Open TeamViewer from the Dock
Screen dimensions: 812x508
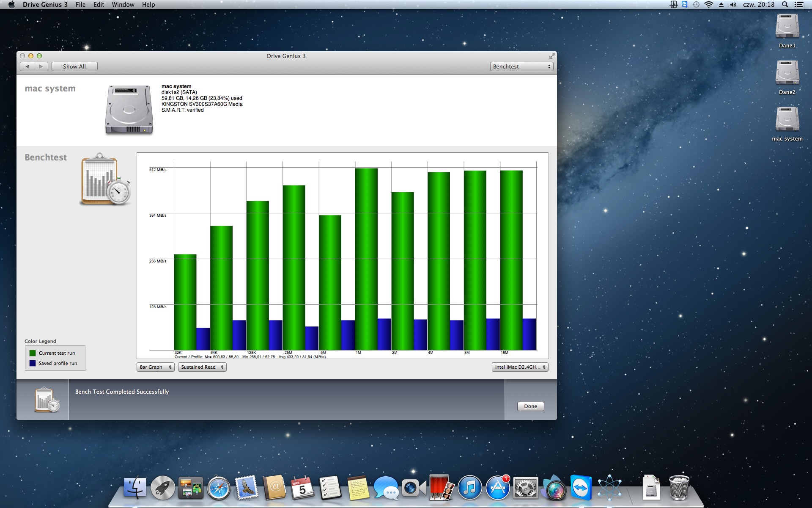(x=581, y=487)
